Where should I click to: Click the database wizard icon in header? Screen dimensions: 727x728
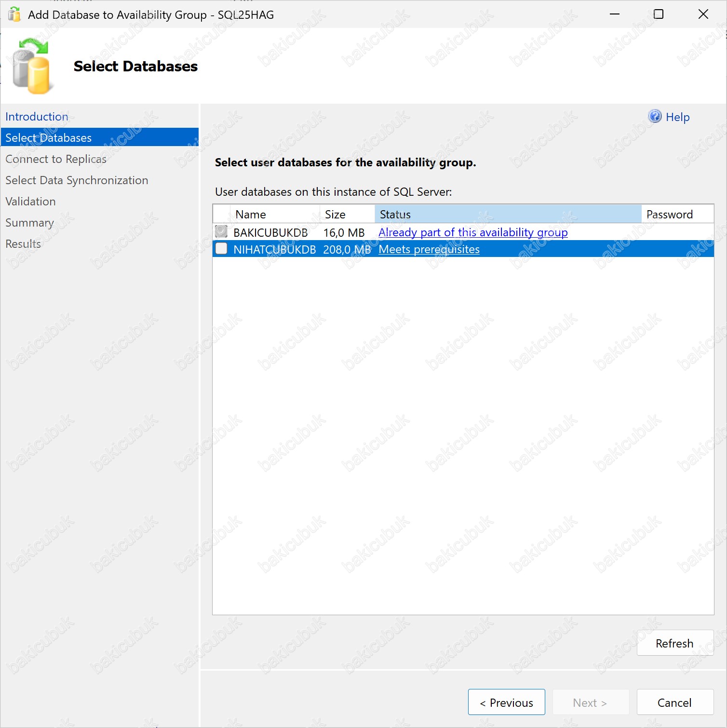tap(32, 67)
